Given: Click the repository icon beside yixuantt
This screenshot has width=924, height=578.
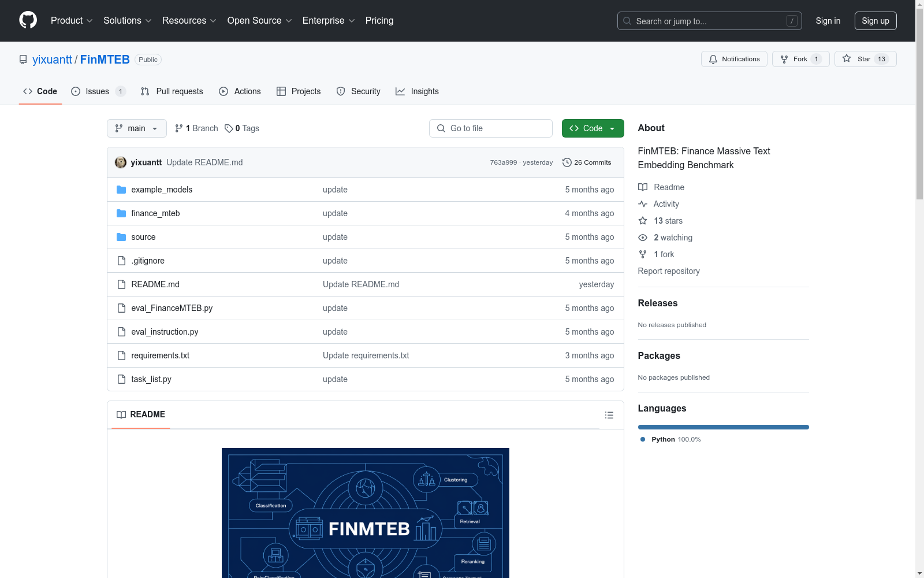Looking at the screenshot, I should point(23,60).
